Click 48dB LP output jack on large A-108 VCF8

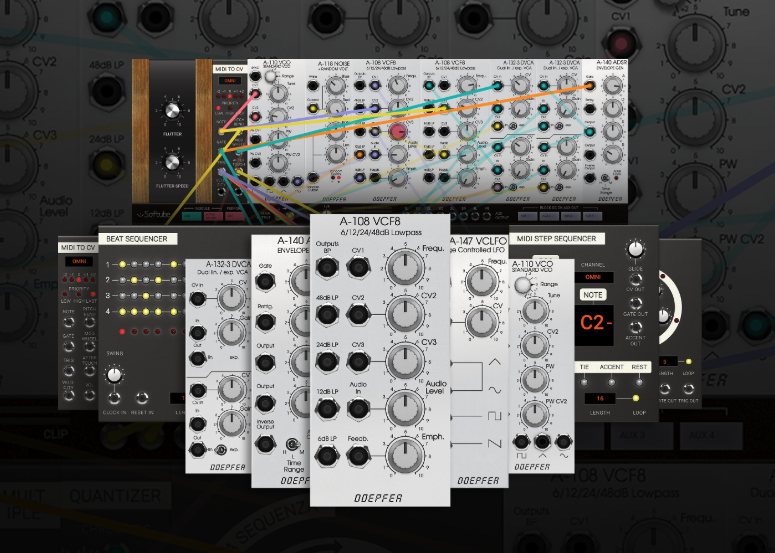(327, 314)
